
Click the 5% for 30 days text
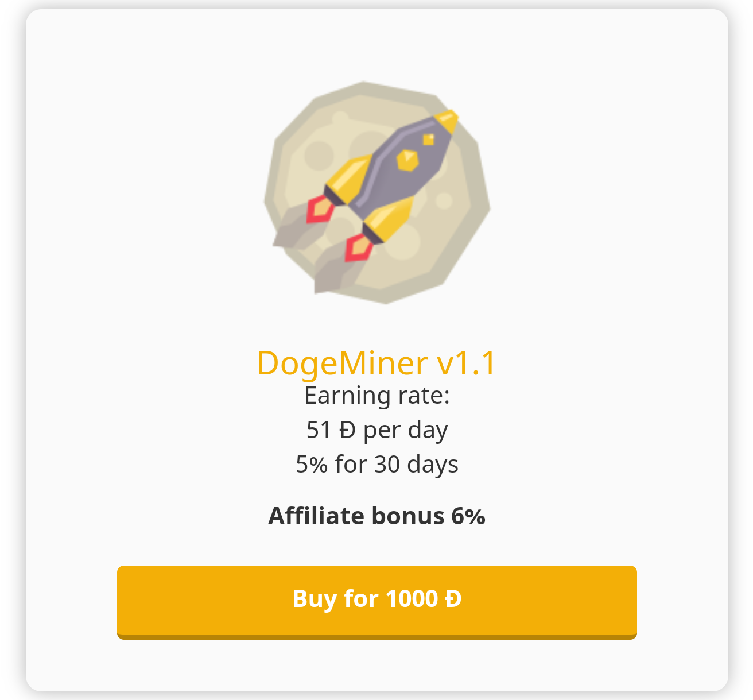[376, 464]
